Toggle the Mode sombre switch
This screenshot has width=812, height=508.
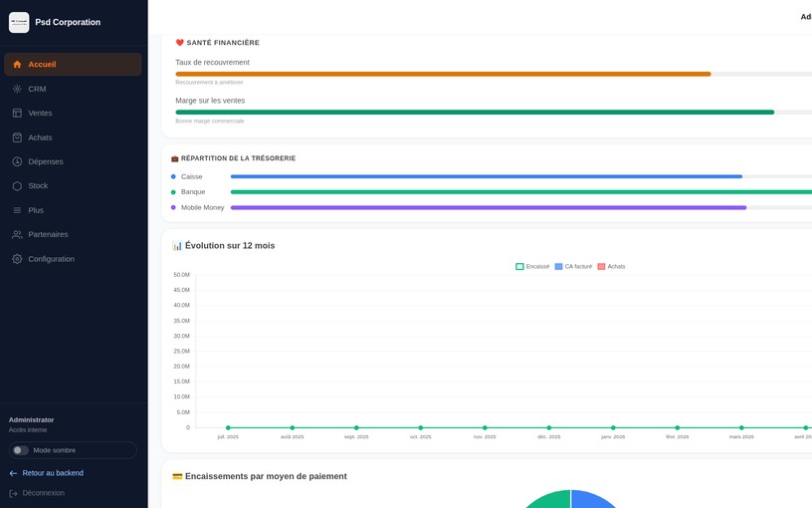21,450
